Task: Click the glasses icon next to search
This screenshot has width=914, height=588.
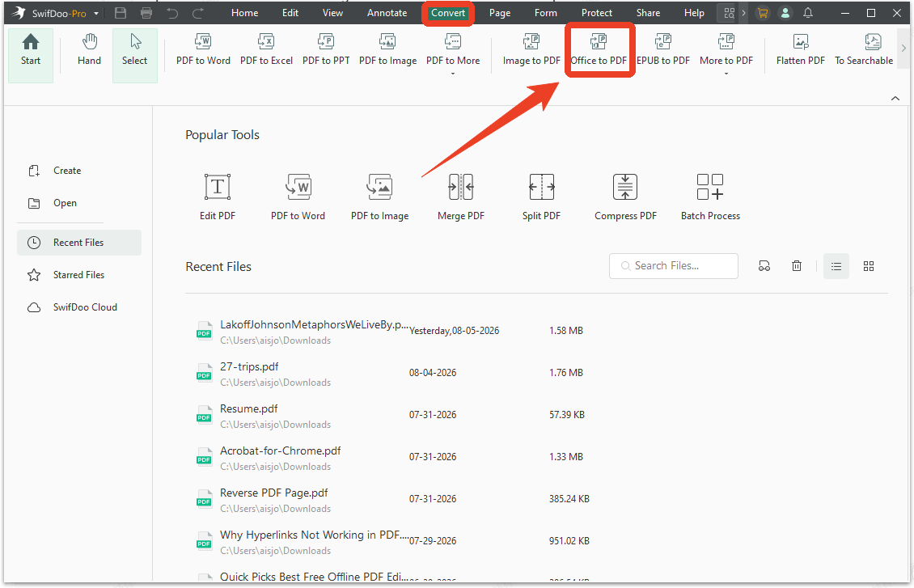Action: 764,266
